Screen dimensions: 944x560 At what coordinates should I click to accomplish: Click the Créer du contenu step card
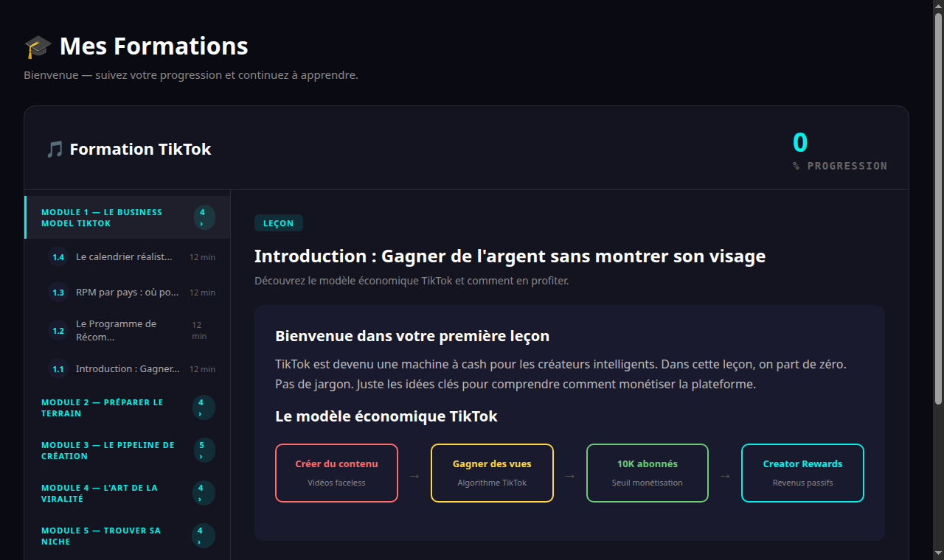point(336,473)
